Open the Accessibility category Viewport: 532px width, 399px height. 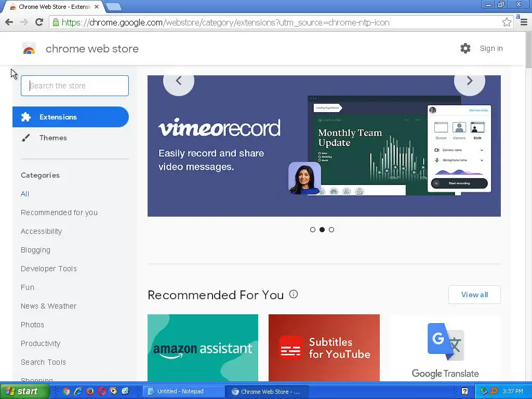tap(42, 231)
